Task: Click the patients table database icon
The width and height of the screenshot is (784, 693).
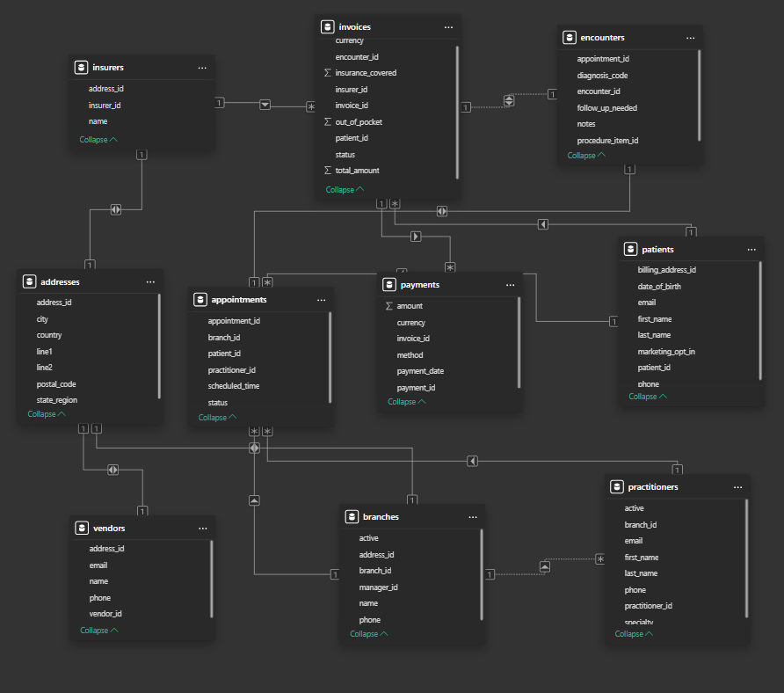Action: pos(630,250)
